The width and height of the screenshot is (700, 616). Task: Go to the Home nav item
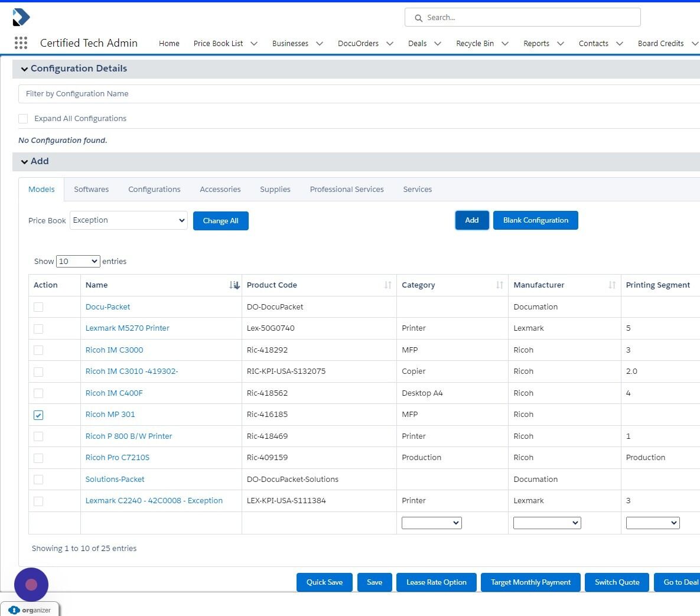click(169, 43)
